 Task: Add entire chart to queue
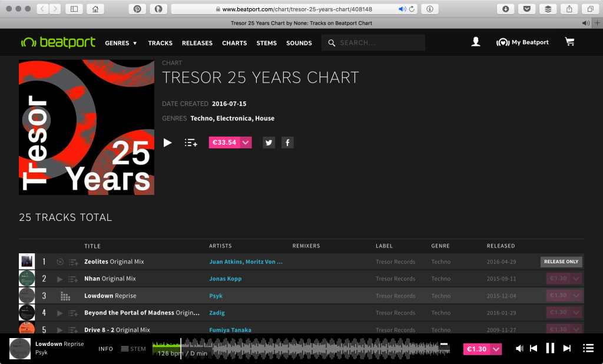tap(191, 143)
